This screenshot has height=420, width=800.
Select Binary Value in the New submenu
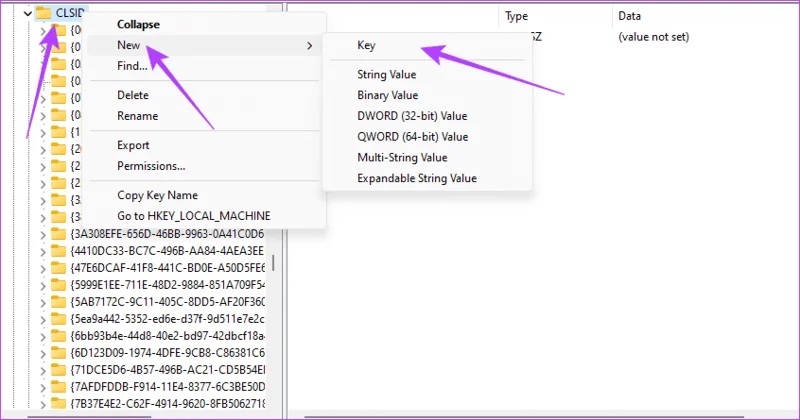[388, 95]
